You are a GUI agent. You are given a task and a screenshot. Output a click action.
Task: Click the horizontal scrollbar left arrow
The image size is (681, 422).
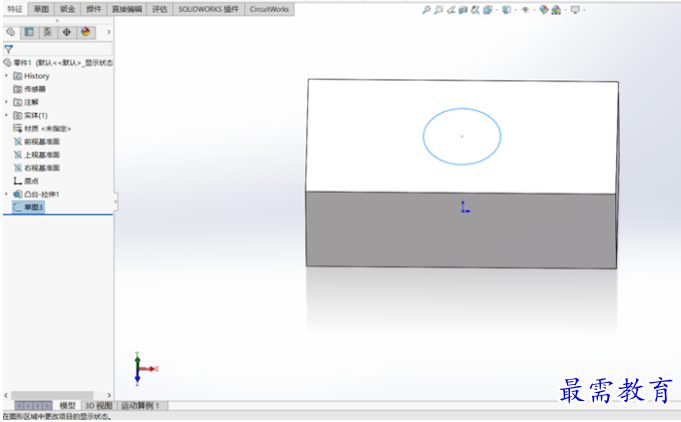6,396
